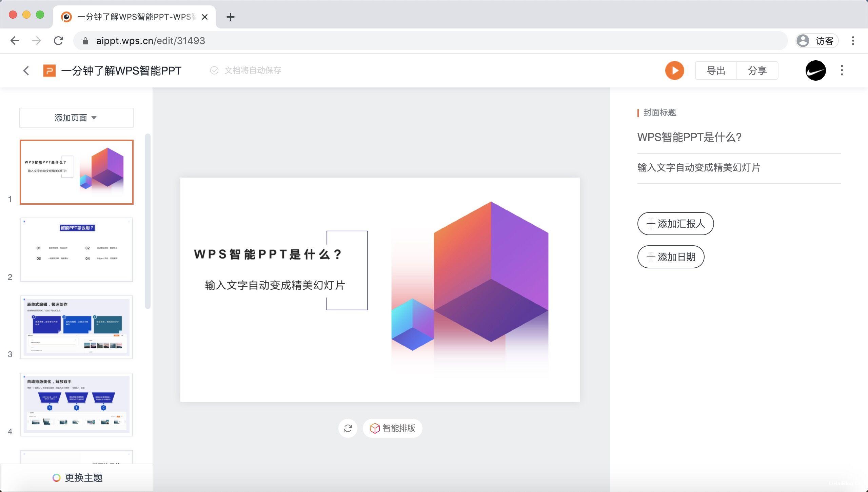Click the large cube graphic on slide

point(491,271)
